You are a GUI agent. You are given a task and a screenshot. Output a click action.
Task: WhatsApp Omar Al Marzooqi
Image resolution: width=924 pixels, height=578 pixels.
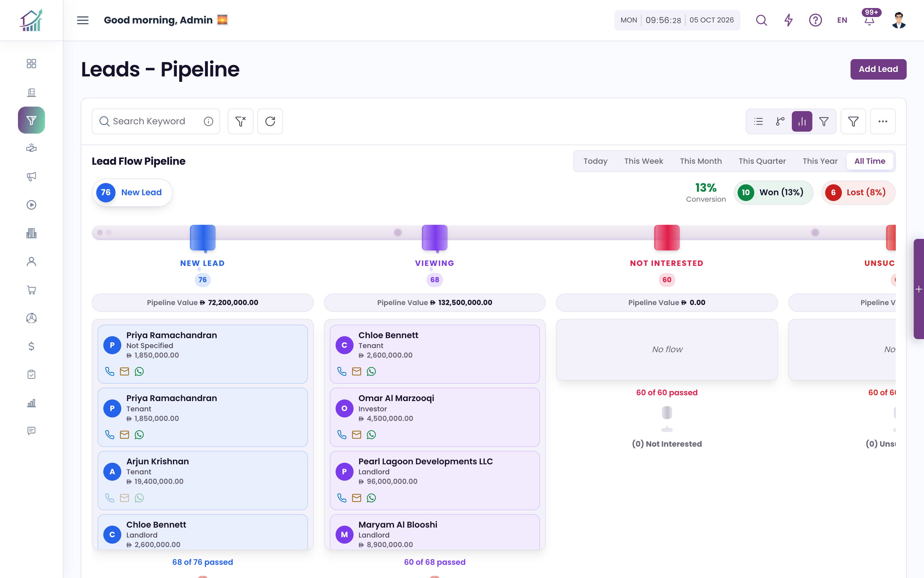click(x=371, y=435)
